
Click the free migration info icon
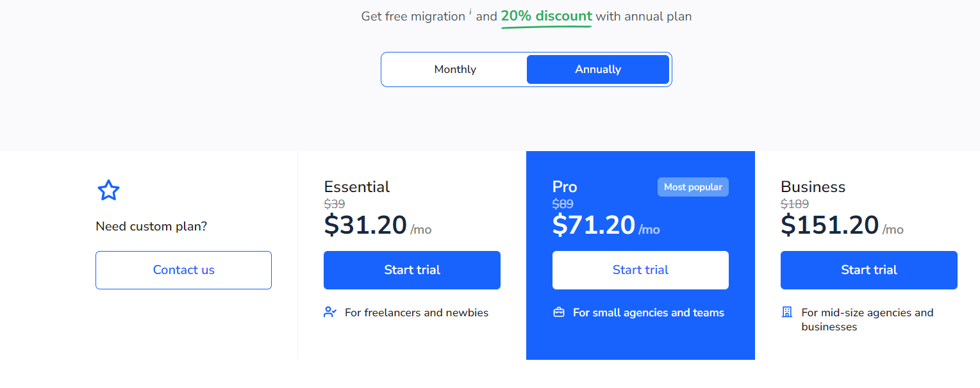(470, 12)
